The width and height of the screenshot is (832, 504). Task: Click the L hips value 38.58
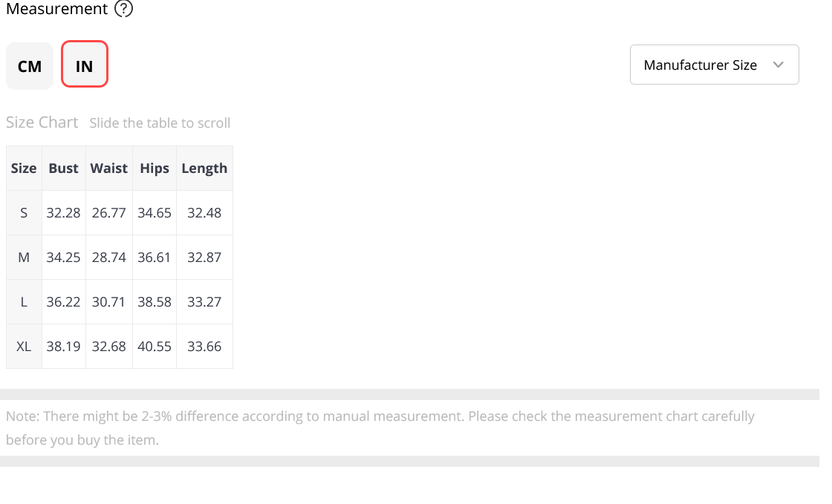155,301
